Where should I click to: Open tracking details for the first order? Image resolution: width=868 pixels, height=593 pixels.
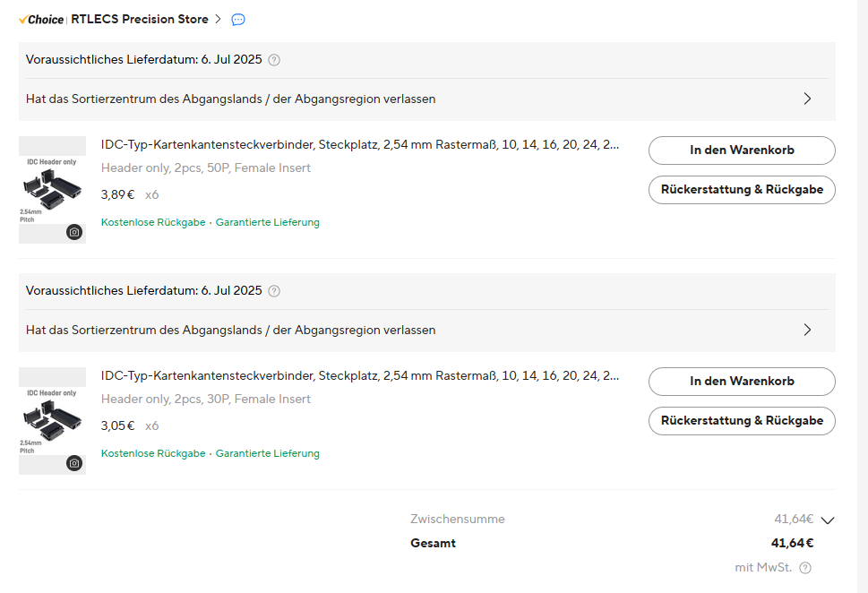pyautogui.click(x=807, y=99)
